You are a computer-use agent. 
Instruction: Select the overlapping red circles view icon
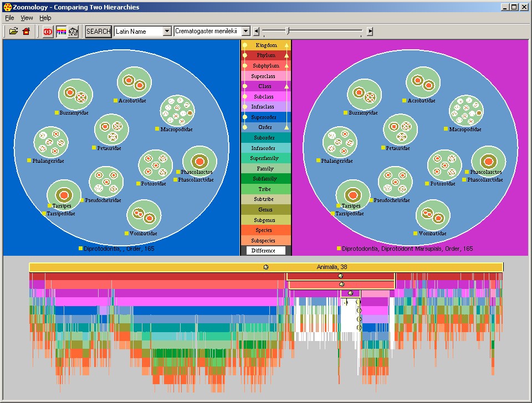pyautogui.click(x=48, y=32)
